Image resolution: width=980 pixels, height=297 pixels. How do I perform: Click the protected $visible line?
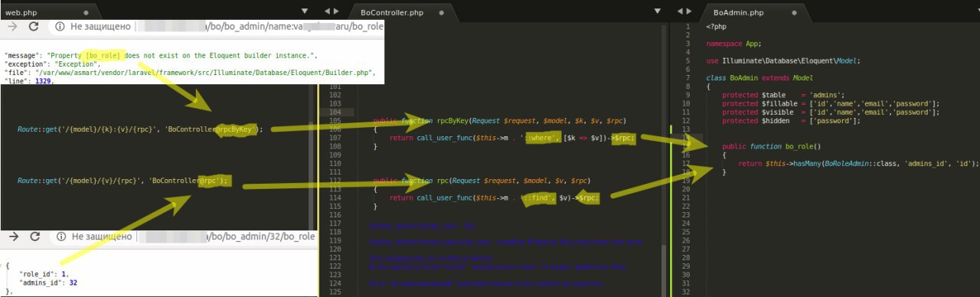pos(831,112)
